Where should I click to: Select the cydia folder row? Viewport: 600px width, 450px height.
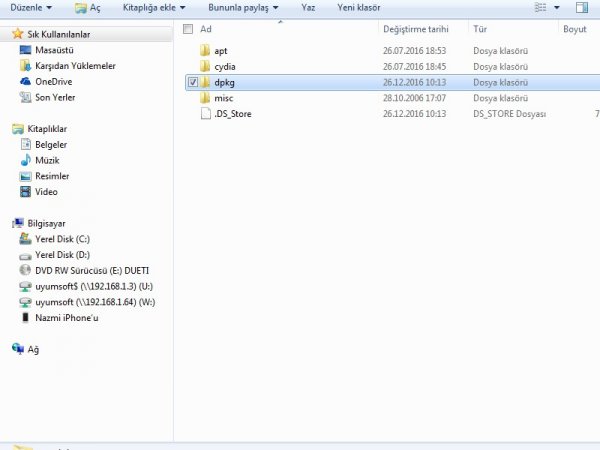tap(230, 66)
